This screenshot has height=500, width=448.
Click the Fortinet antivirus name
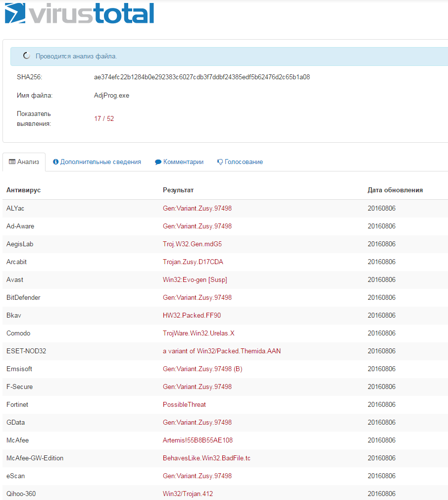(17, 405)
